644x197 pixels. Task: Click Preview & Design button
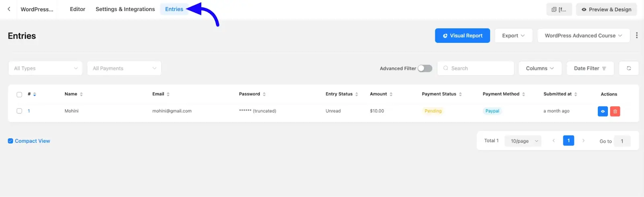(x=606, y=9)
